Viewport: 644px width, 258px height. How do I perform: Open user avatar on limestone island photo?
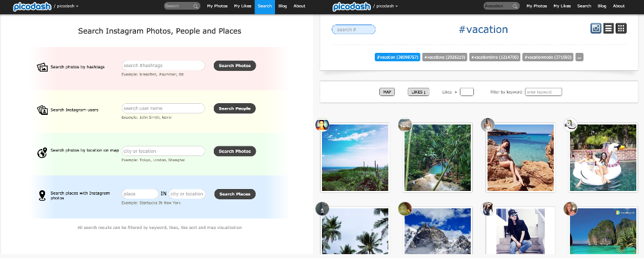(571, 208)
